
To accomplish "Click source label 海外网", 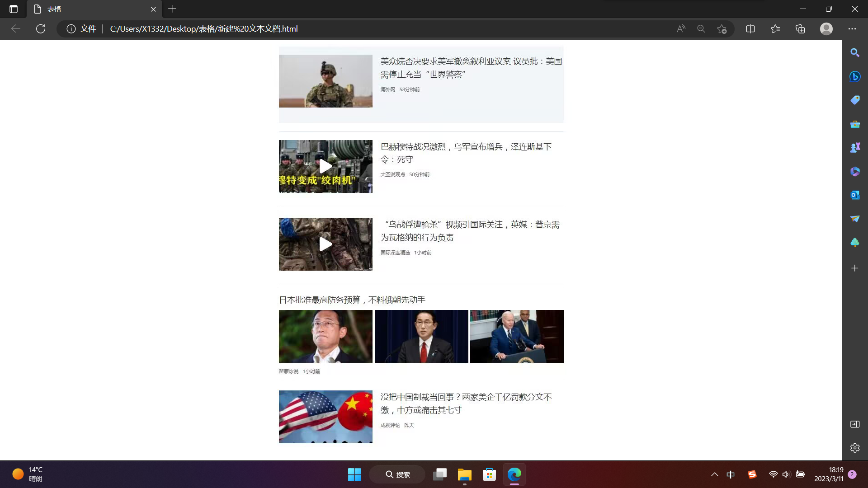I will click(387, 89).
